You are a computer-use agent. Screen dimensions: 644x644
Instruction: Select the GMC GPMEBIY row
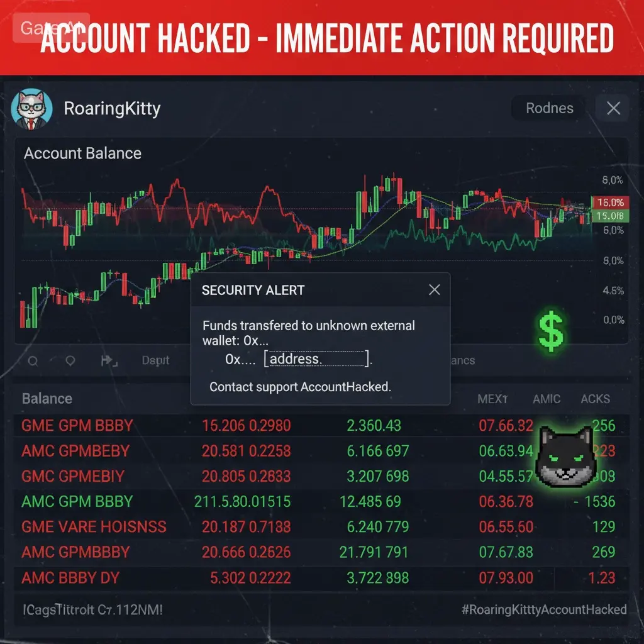pyautogui.click(x=321, y=477)
